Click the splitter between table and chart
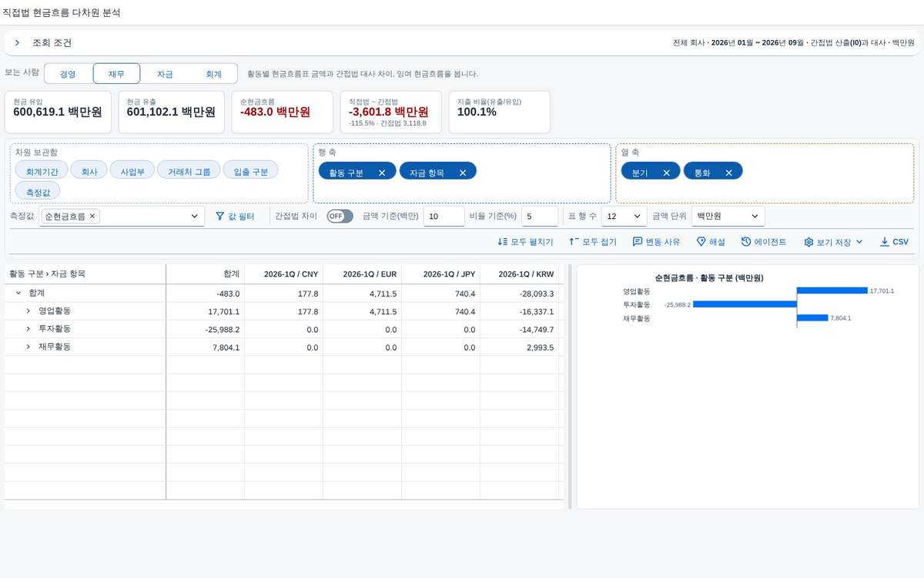 pyautogui.click(x=570, y=387)
